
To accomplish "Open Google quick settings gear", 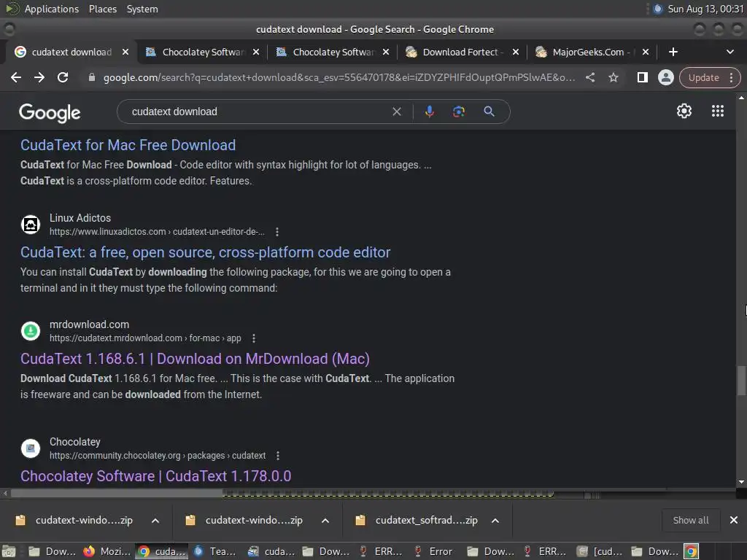I will click(684, 111).
